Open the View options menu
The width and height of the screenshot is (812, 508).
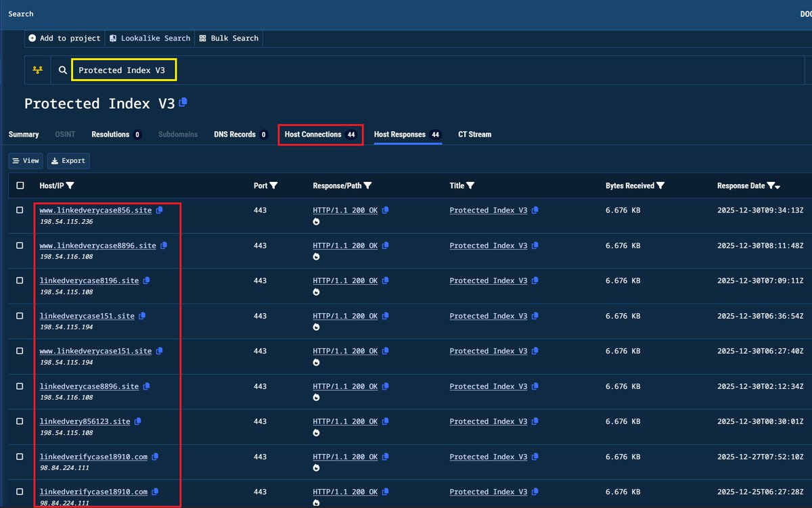[x=26, y=160]
